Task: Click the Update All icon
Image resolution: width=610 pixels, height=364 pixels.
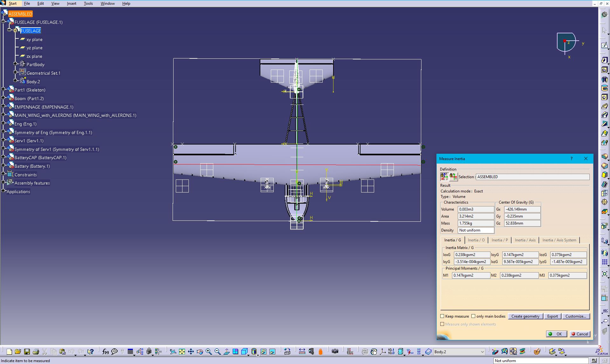Action: 365,351
